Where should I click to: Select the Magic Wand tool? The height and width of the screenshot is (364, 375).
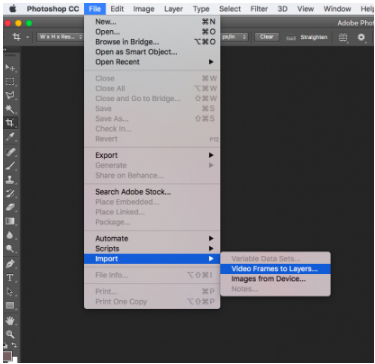click(10, 109)
